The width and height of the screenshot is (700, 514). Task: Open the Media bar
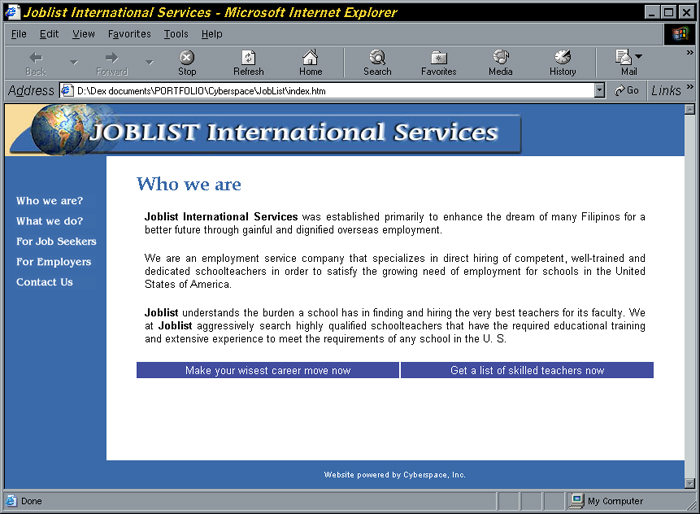pos(500,63)
